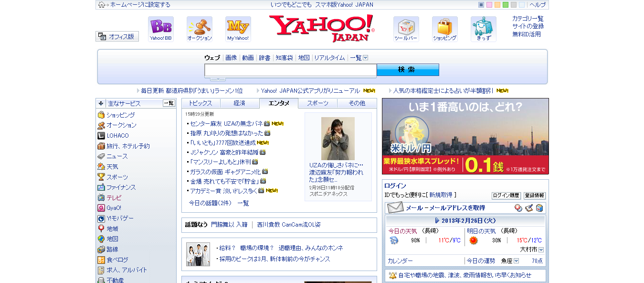This screenshot has height=283, width=644.
Task: Click the ショッピング icon in the services sidebar
Action: tap(101, 115)
